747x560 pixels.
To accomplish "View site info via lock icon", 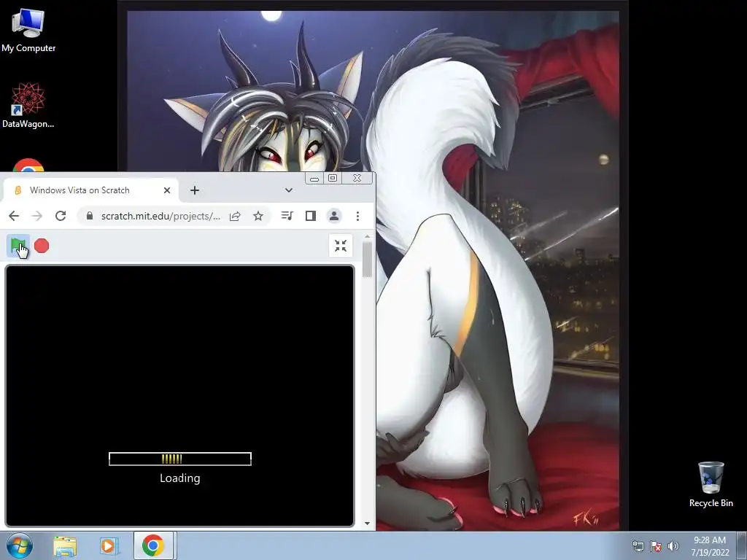I will [x=90, y=216].
